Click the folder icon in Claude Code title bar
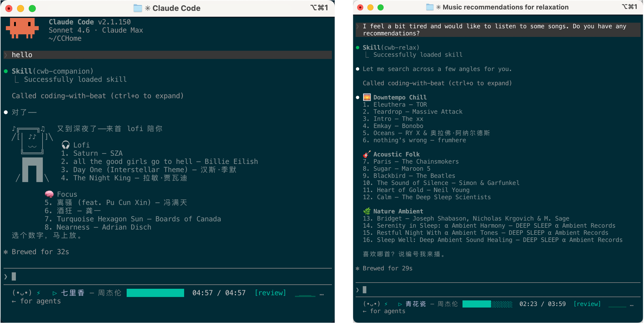 138,8
